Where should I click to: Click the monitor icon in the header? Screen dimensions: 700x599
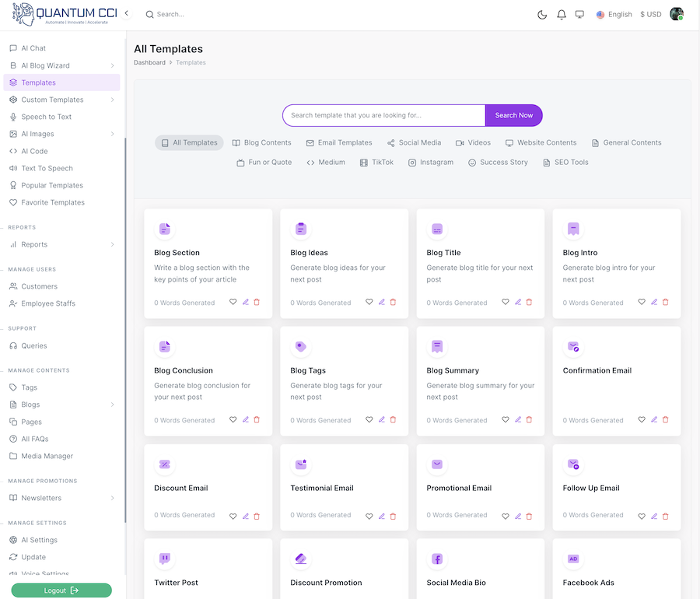click(x=579, y=14)
